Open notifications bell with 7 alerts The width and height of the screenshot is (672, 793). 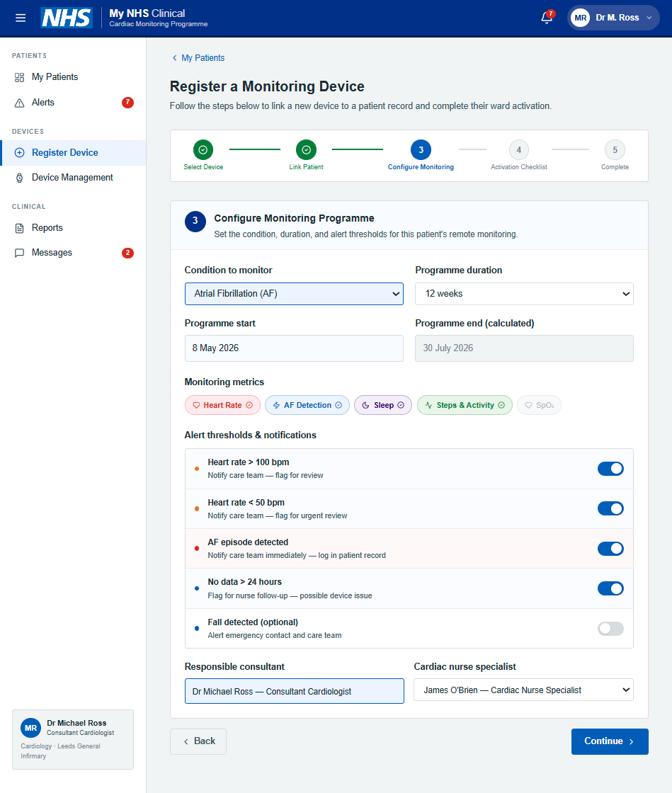point(547,18)
